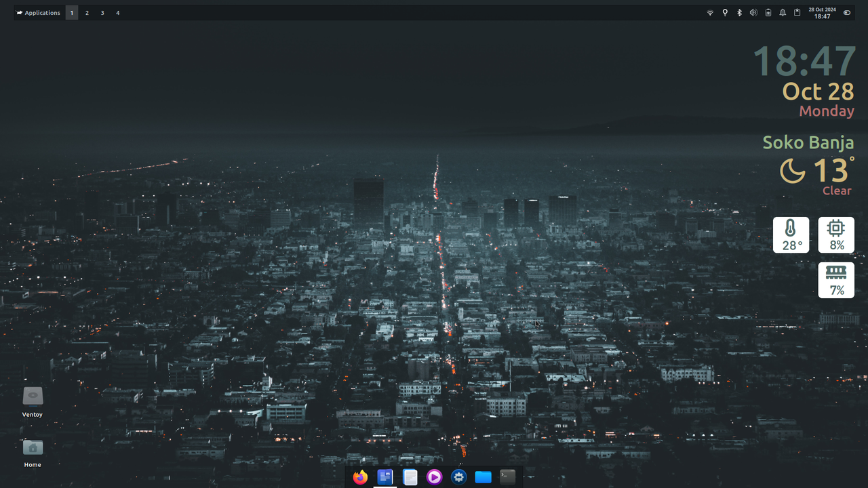The image size is (868, 488).
Task: Click the moon weather icon
Action: coord(792,171)
